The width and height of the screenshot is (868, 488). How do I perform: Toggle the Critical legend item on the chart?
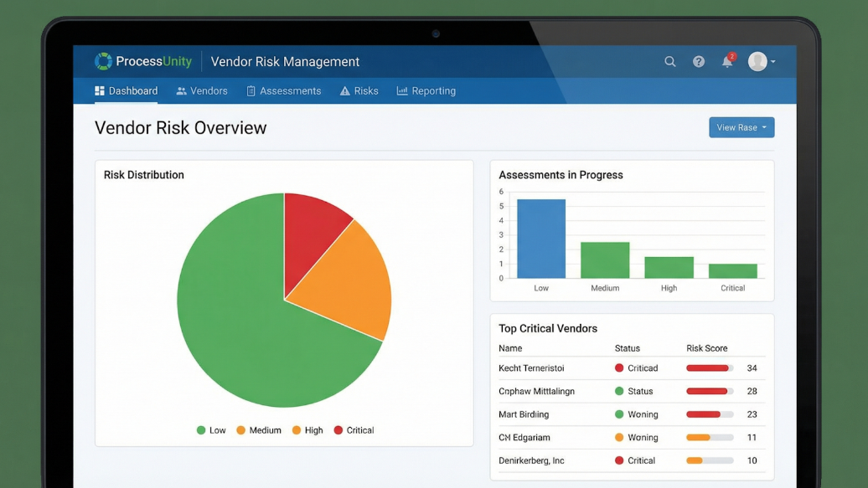coord(354,429)
